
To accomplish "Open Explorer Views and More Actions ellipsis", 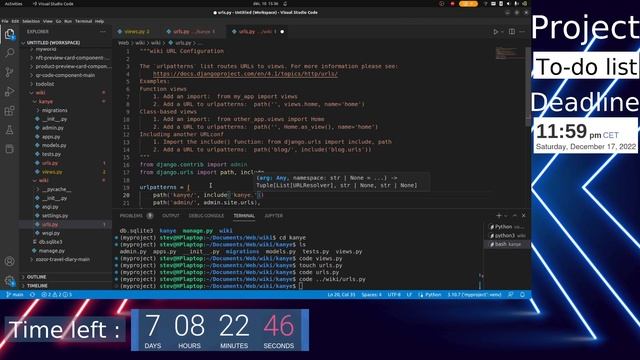I will 102,31.
